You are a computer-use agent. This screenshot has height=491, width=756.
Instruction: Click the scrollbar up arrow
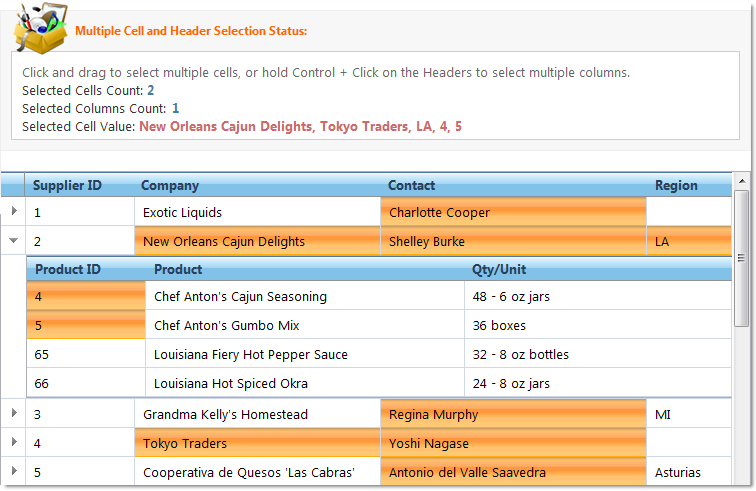click(741, 181)
